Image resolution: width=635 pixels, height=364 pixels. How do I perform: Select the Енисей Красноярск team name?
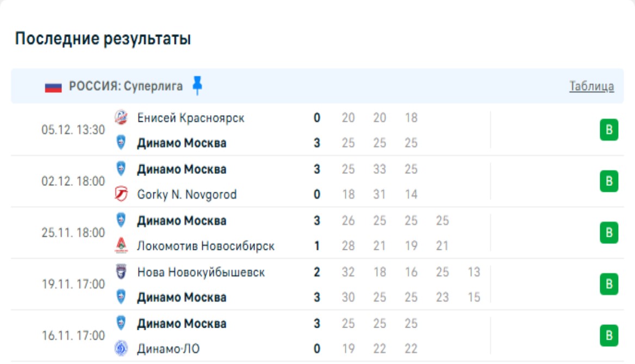[x=190, y=118]
